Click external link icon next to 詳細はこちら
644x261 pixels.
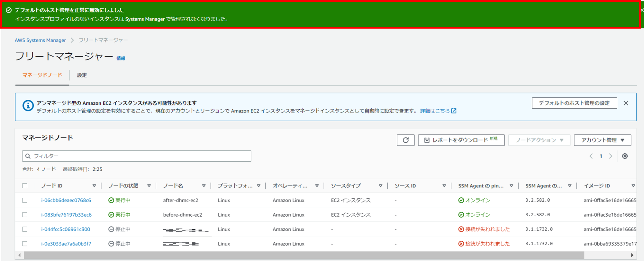point(454,111)
